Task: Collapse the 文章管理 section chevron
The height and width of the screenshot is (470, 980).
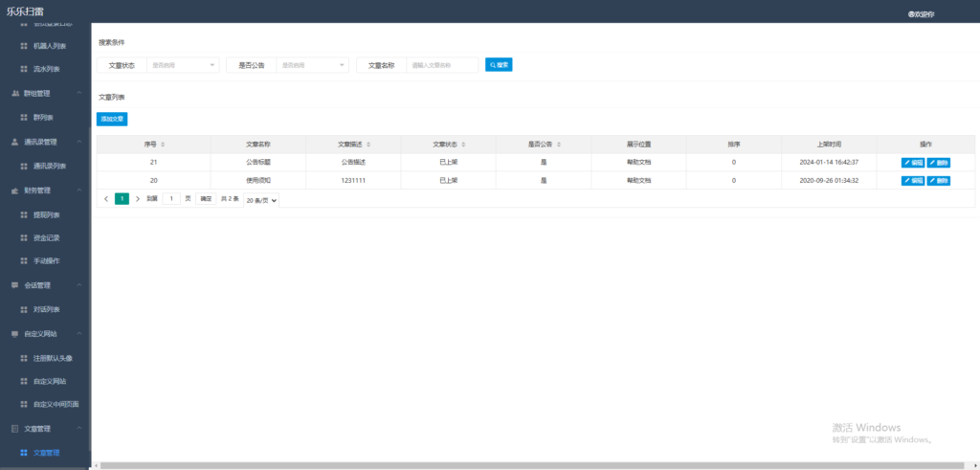Action: click(x=78, y=429)
